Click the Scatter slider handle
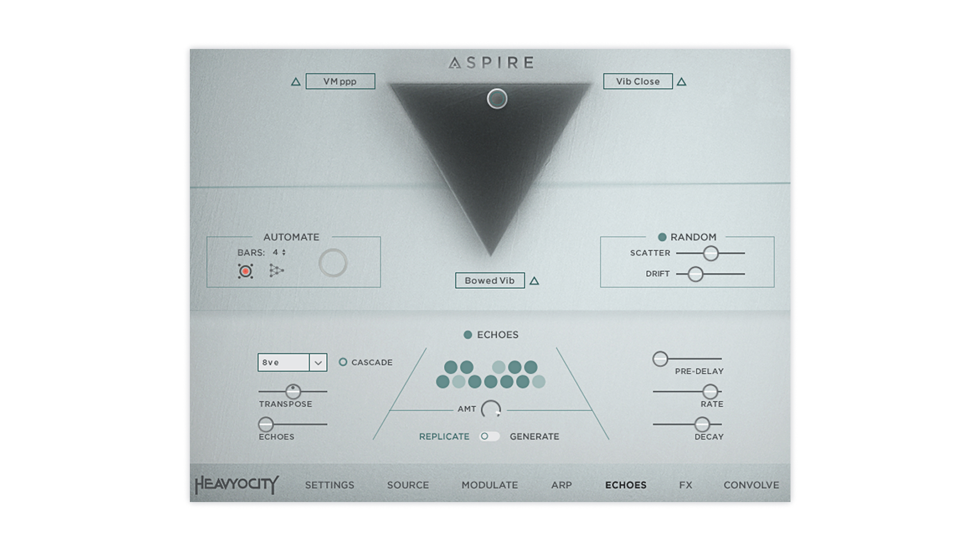This screenshot has height=551, width=980. tap(710, 253)
